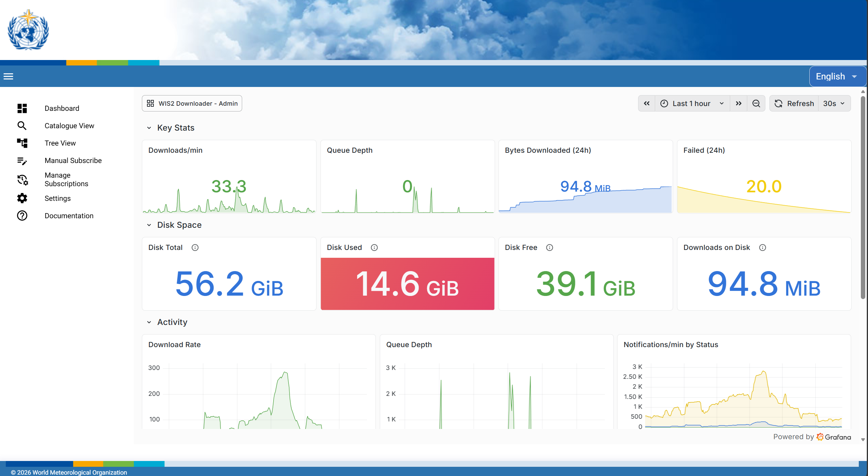Go to Tree View in the sidebar
This screenshot has height=476, width=868.
tap(60, 143)
